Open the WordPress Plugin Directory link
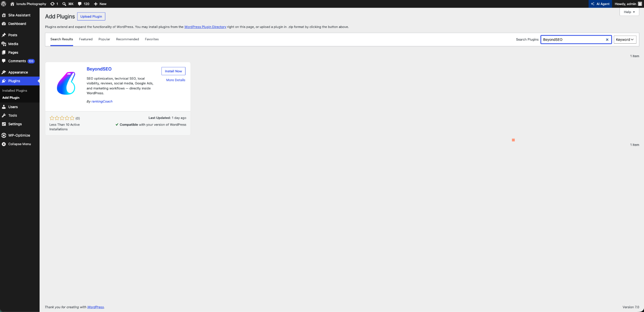Screen dimensions: 644x312 coord(205,27)
